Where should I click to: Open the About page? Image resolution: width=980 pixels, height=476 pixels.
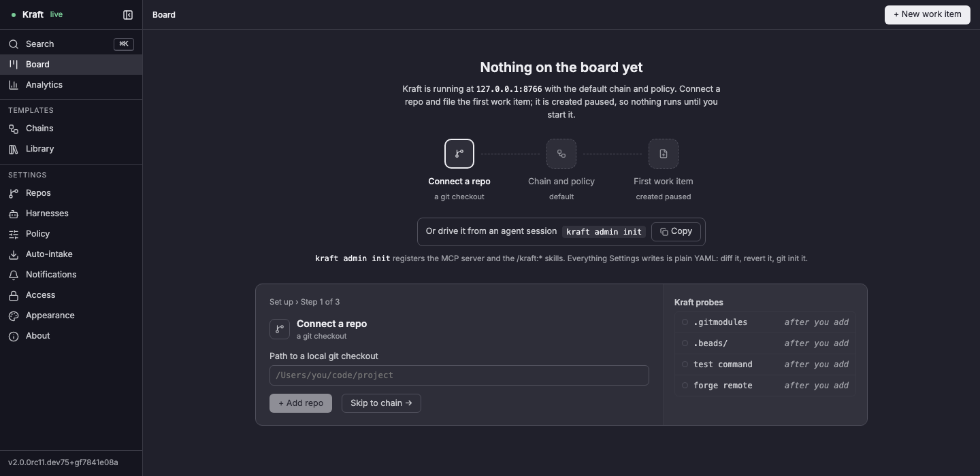(71, 336)
